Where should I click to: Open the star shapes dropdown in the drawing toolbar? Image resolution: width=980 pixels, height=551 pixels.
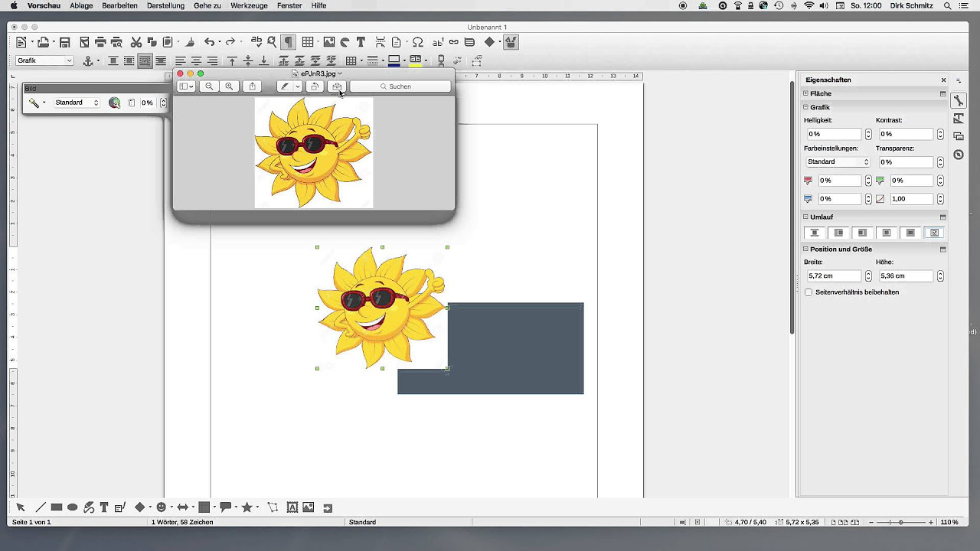(x=256, y=507)
